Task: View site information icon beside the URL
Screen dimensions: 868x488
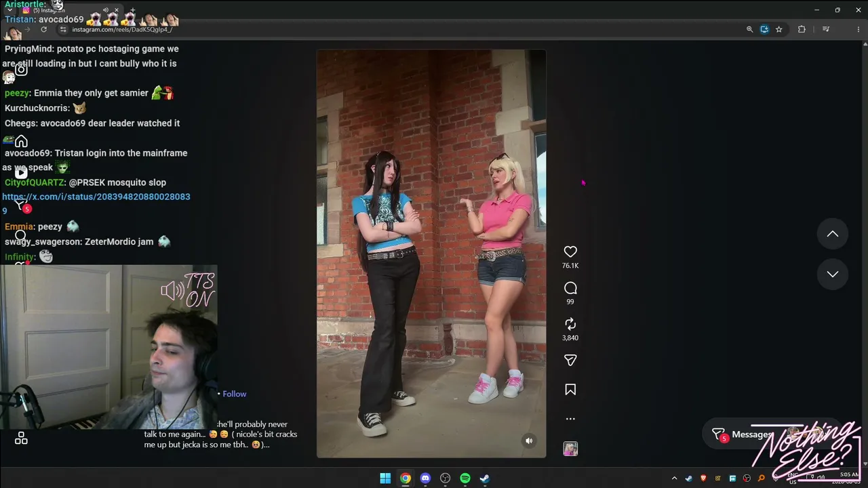Action: point(63,30)
